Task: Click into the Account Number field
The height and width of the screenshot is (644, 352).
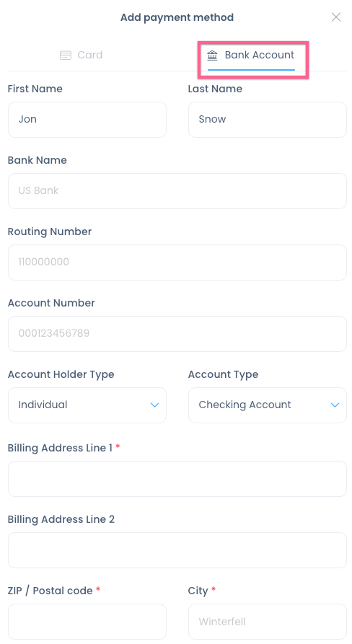Action: [177, 334]
